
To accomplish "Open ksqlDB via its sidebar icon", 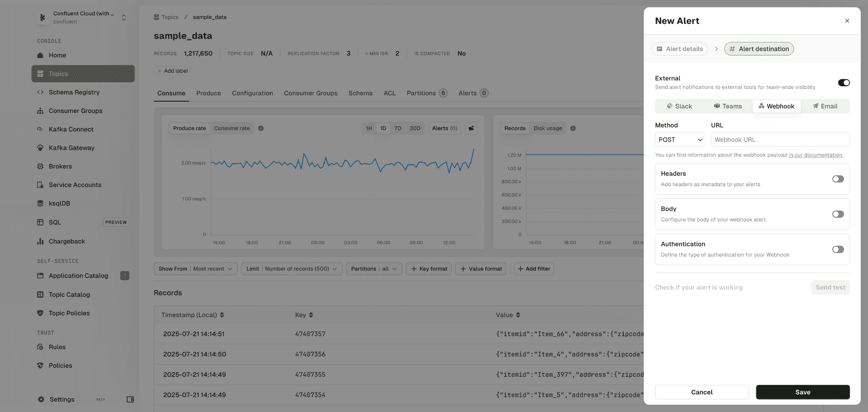I will click(40, 204).
